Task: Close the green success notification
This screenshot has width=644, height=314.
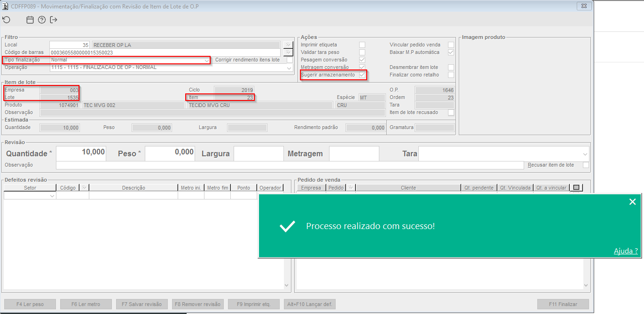Action: [x=632, y=202]
